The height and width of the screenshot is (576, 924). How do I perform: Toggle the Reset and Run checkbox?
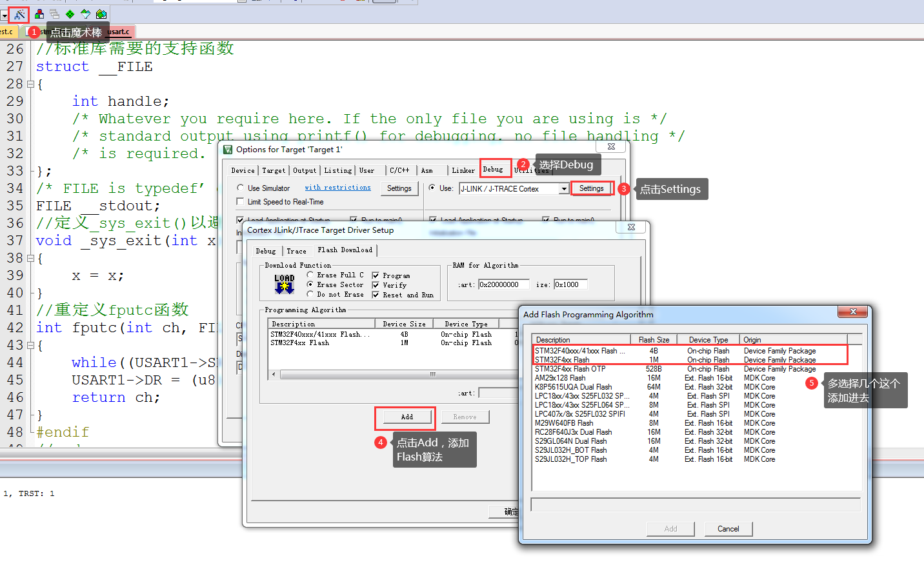(376, 295)
